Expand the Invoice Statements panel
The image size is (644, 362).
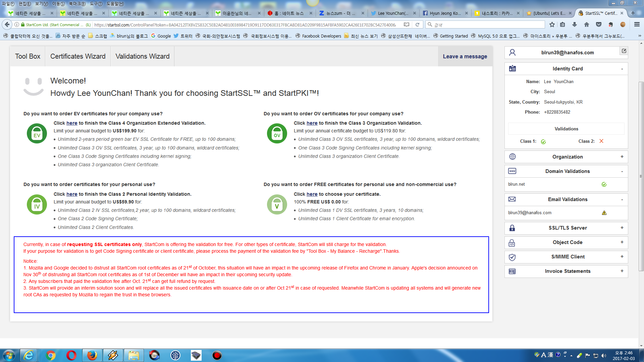622,271
